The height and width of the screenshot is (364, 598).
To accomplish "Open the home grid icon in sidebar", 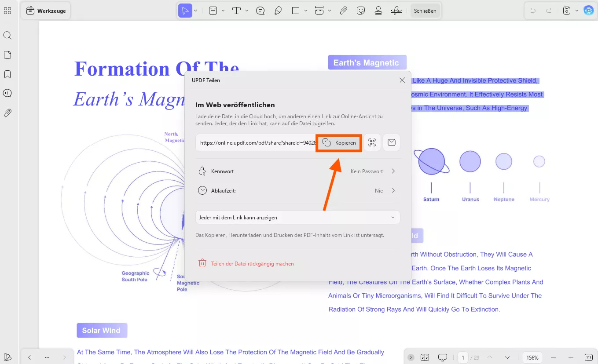I will tap(7, 11).
